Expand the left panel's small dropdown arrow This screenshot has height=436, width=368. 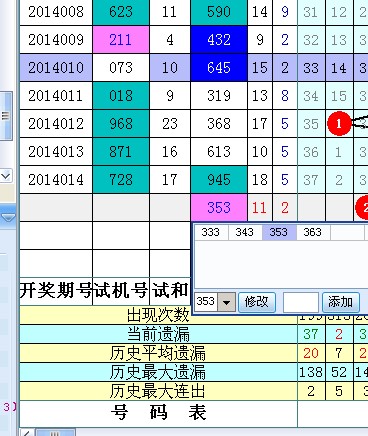6,175
